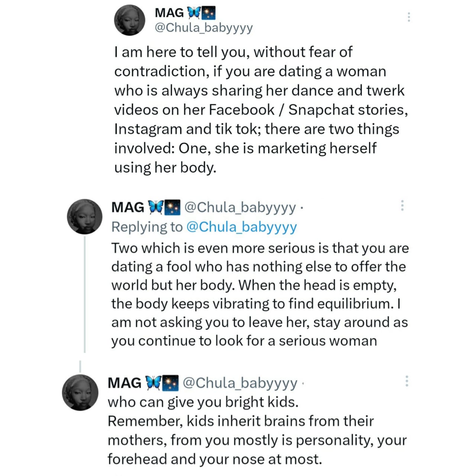This screenshot has width=476, height=476.
Task: Open the avatar on the 'bright kids' tweet
Action: 80,393
